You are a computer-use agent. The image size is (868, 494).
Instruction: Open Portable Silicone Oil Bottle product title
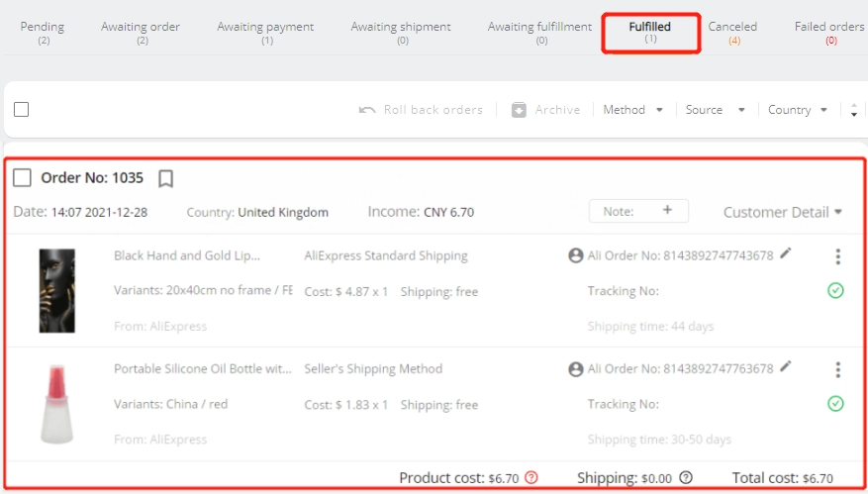pyautogui.click(x=203, y=369)
